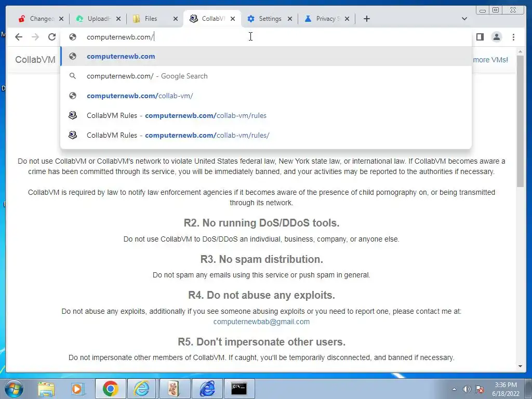Click the 'more VMs!' link
Viewport: 532px width, 399px height.
pos(490,60)
